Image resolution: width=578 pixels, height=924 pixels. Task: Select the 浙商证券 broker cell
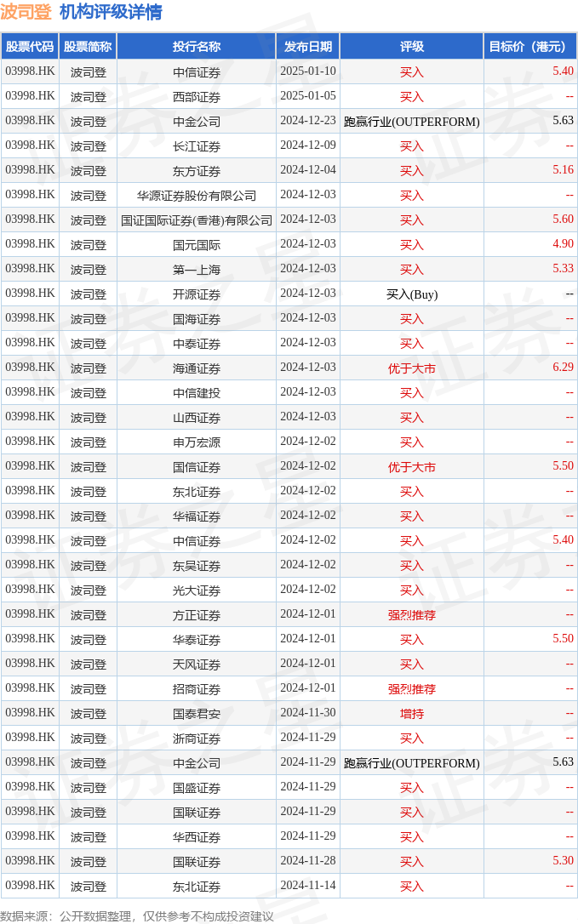pos(197,739)
